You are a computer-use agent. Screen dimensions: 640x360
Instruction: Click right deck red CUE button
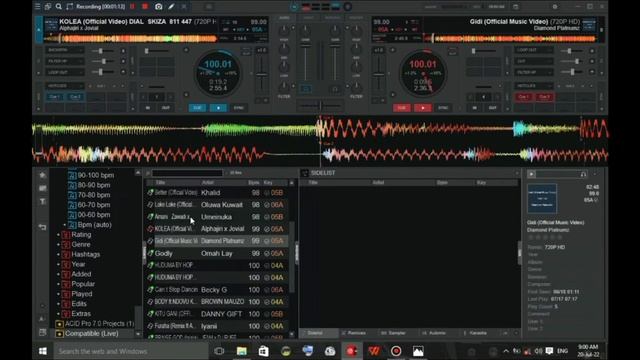pyautogui.click(x=402, y=108)
